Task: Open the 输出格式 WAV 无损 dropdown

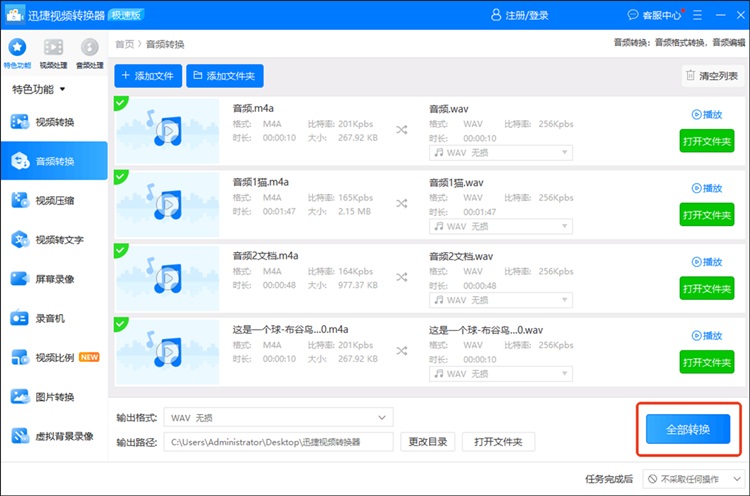Action: point(278,417)
